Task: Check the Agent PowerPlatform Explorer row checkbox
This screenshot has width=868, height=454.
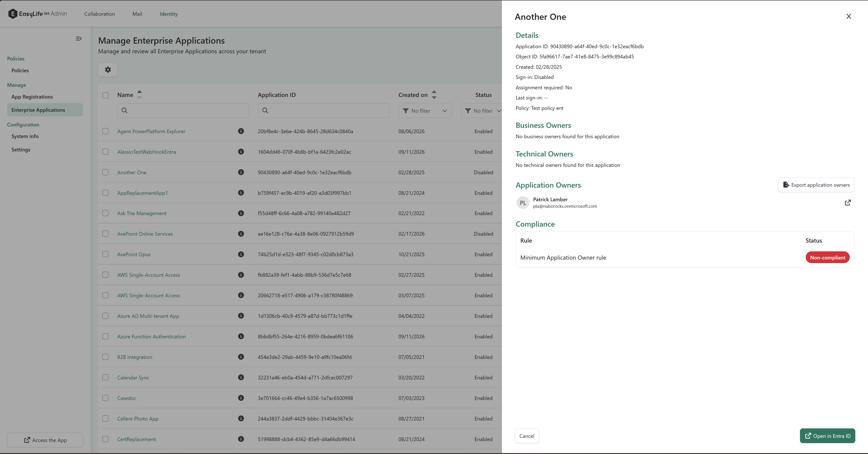Action: (x=105, y=131)
